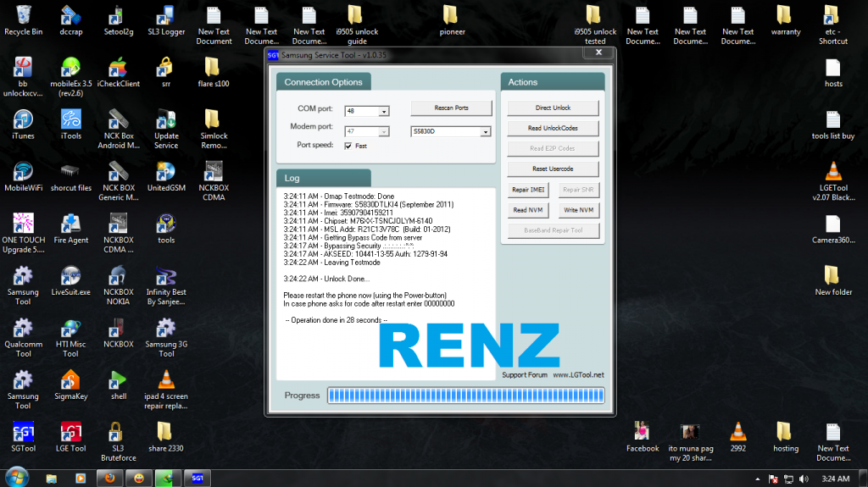Open the www.LGTool.net link
This screenshot has height=487, width=868.
pyautogui.click(x=578, y=375)
